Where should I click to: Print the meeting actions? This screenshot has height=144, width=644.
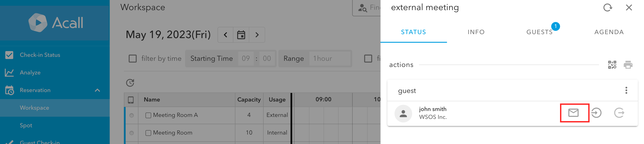point(628,65)
